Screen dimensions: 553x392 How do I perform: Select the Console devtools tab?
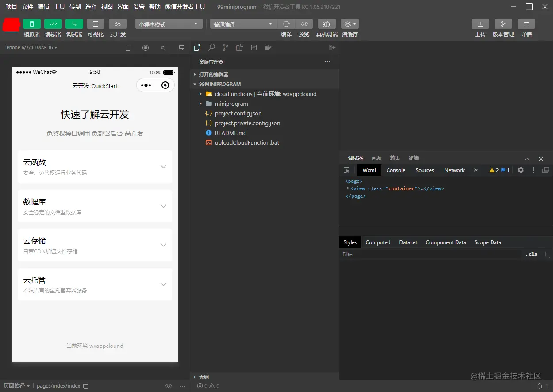[396, 170]
